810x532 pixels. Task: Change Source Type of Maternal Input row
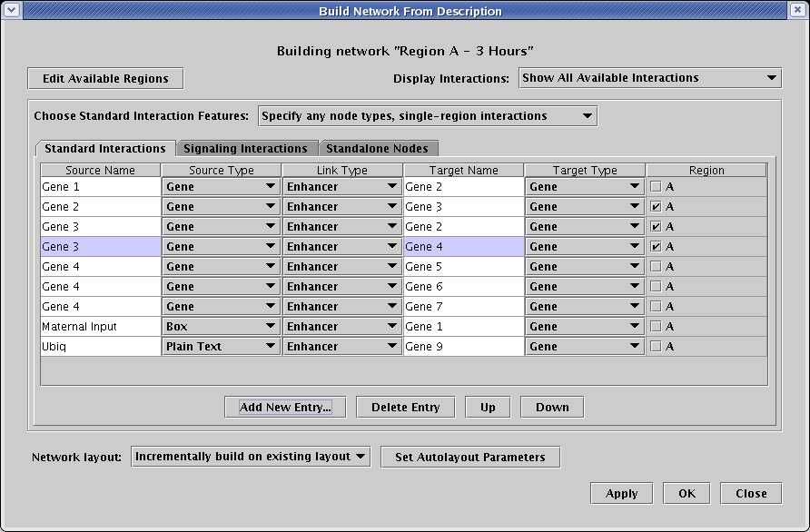click(x=222, y=327)
